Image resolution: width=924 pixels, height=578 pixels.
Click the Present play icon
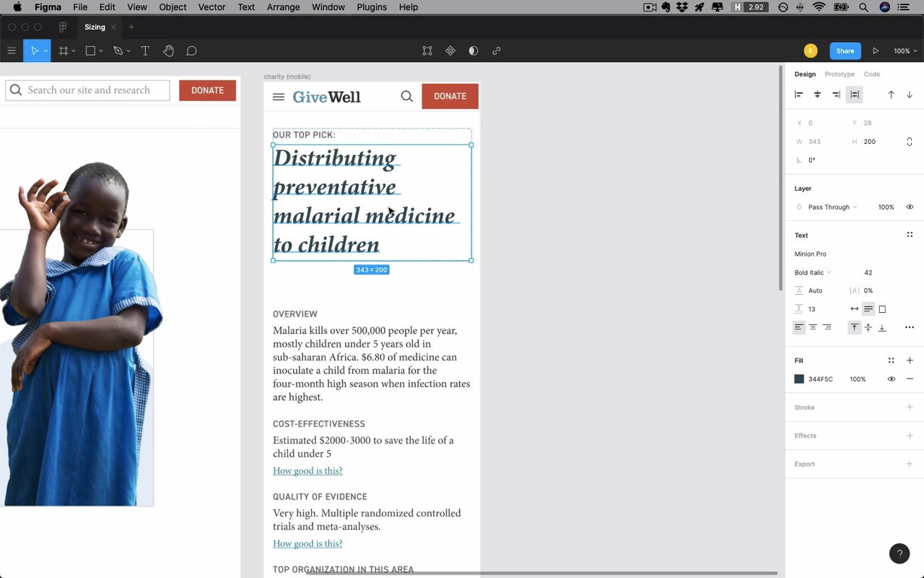tap(876, 51)
